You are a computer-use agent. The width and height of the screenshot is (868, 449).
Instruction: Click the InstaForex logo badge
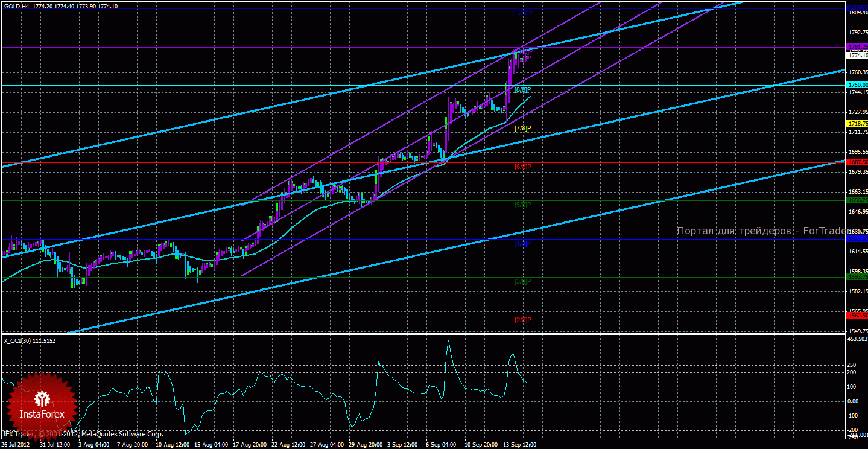(x=41, y=403)
